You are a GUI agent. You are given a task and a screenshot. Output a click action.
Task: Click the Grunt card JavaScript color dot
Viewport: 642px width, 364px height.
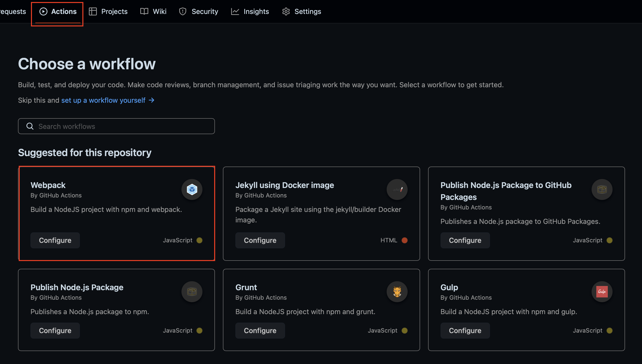pyautogui.click(x=404, y=331)
